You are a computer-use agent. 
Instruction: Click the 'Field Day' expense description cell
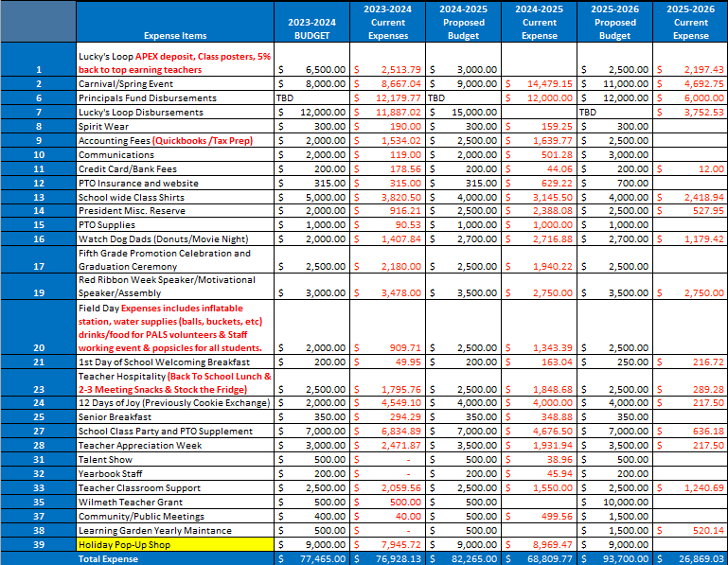coord(175,327)
